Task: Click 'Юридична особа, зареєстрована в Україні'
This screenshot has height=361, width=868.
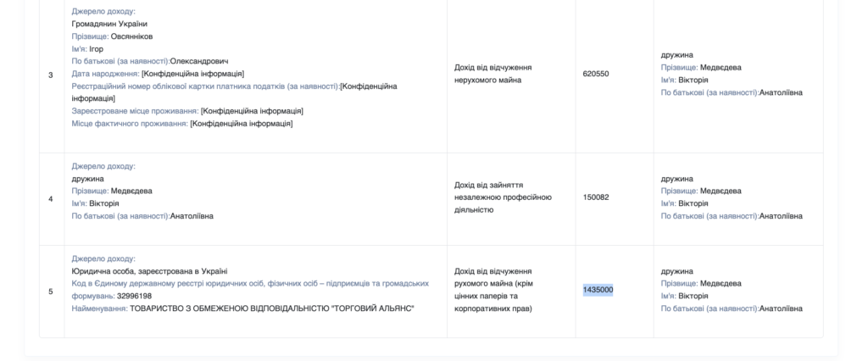Action: click(x=149, y=271)
